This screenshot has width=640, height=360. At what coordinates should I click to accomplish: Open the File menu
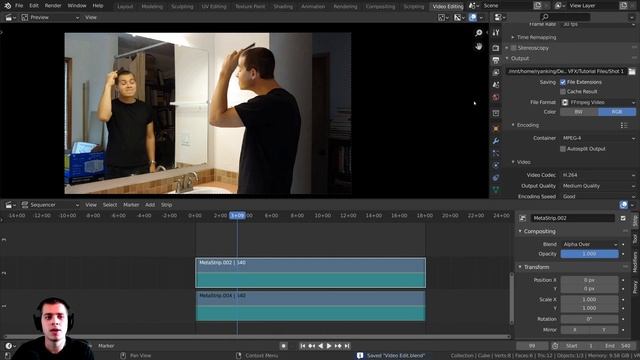click(19, 6)
